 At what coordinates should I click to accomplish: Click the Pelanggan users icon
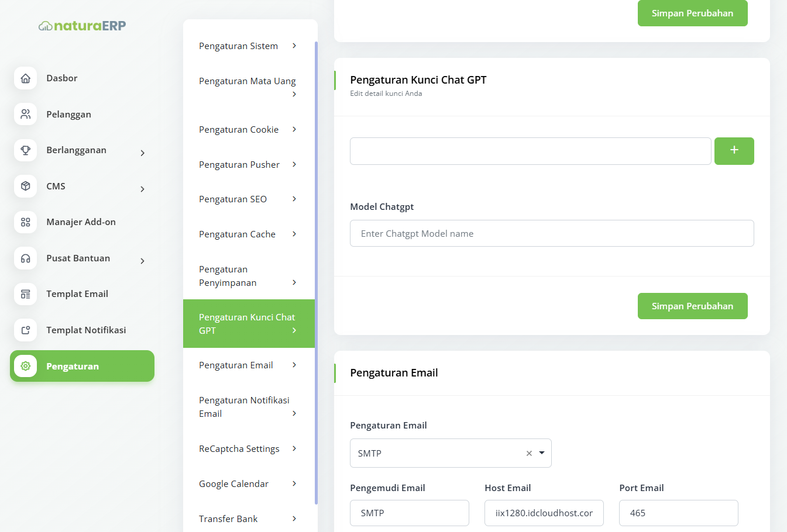coord(25,115)
